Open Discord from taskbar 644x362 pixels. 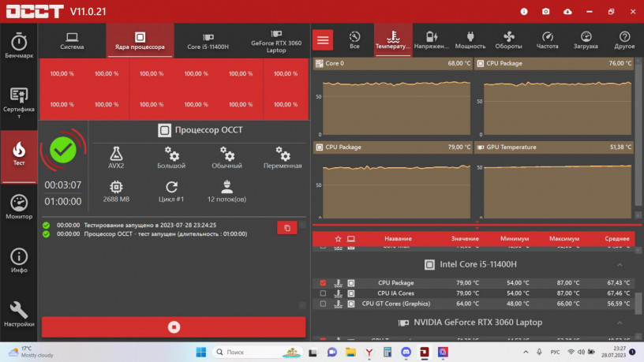406,353
